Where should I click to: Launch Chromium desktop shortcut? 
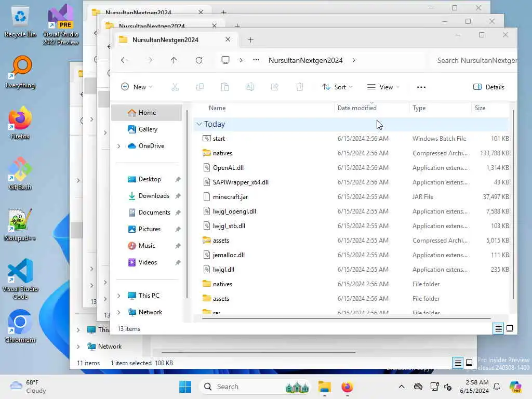pos(20,326)
